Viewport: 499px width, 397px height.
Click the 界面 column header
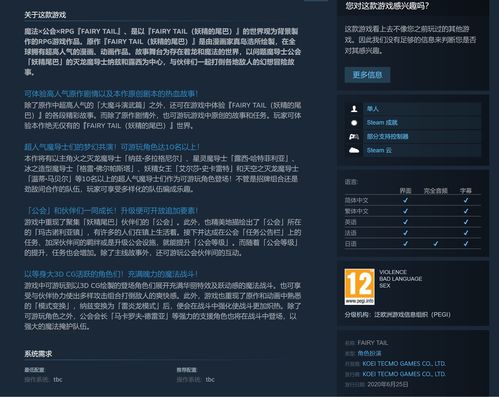405,191
